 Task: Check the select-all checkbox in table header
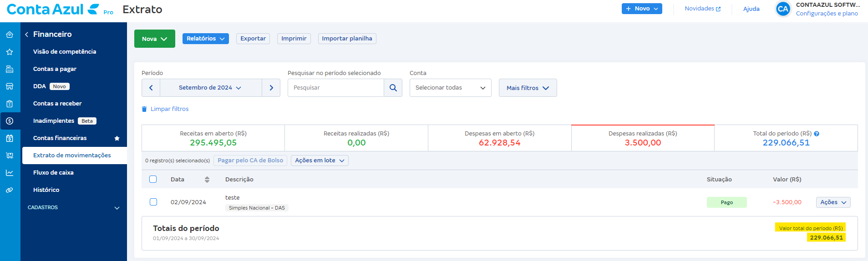(153, 179)
